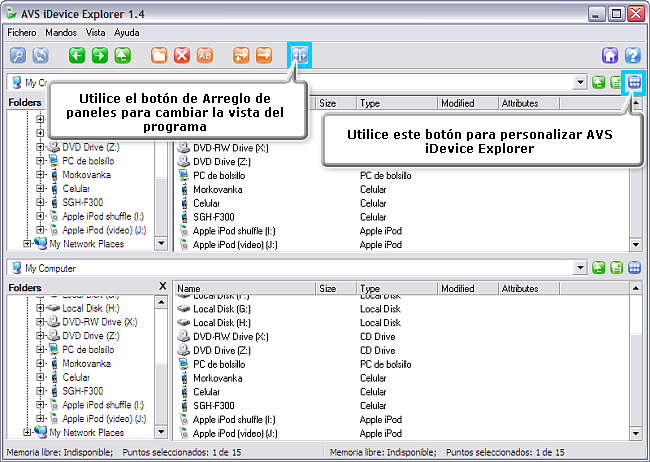The image size is (650, 462).
Task: Select Apple iPod shuffle (I:) in the upper file list
Action: [x=234, y=231]
